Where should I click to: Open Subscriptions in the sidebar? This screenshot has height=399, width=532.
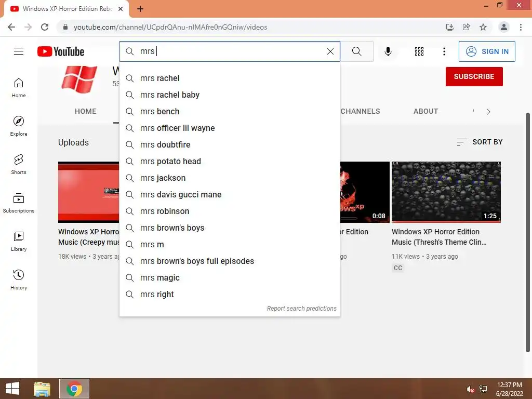[19, 203]
